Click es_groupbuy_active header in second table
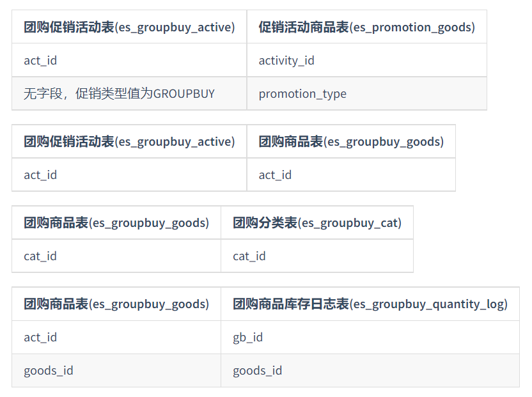This screenshot has width=532, height=397. [129, 141]
